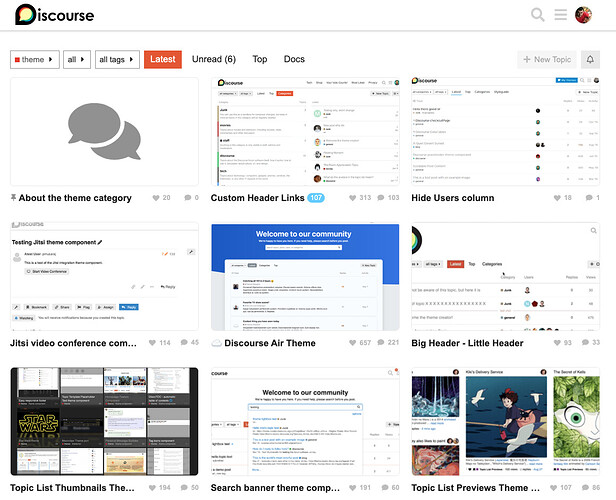Click the Big Header - Little Header thumbnail
The width and height of the screenshot is (616, 500).
coord(506,277)
